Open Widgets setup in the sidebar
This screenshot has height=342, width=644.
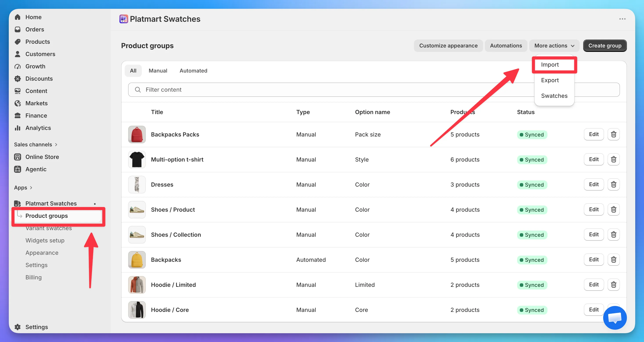point(45,240)
